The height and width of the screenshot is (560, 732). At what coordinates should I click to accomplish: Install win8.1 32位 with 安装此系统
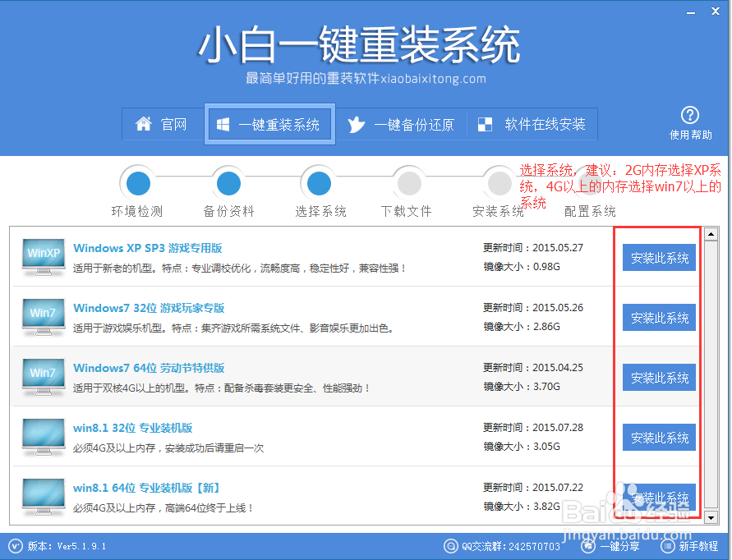[659, 438]
